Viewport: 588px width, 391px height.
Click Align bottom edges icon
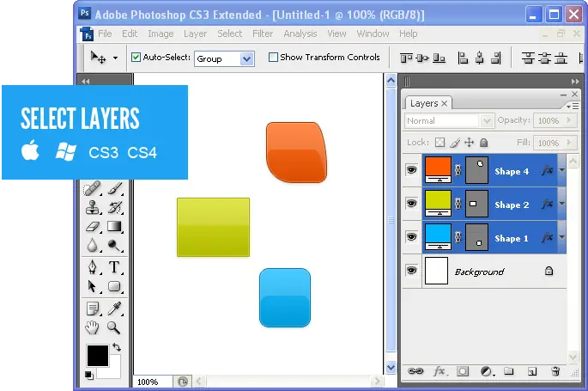[x=439, y=58]
